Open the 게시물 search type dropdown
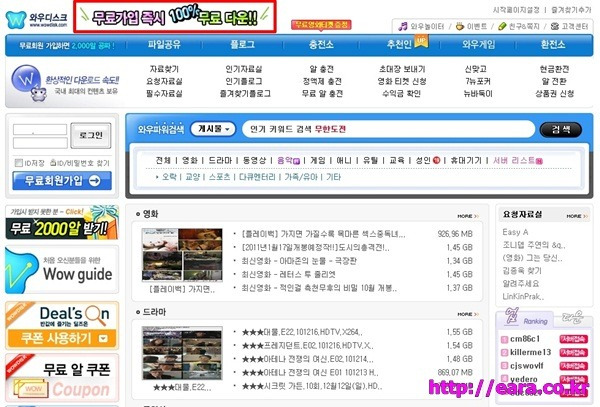 (x=213, y=129)
